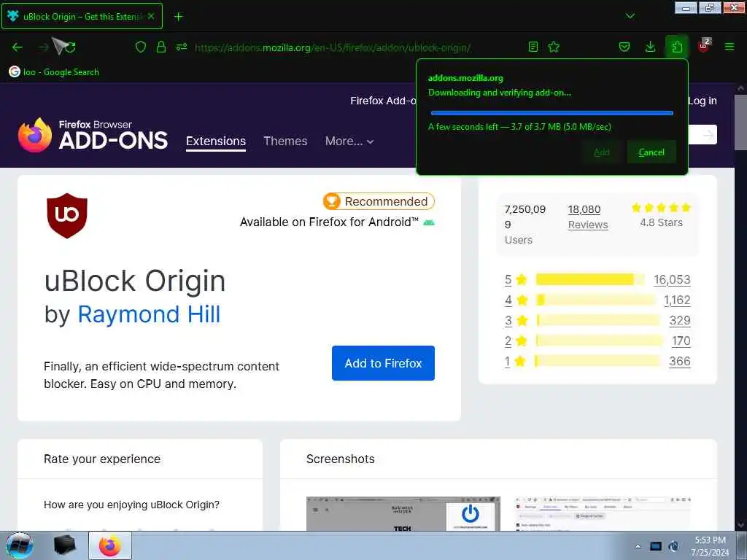747x560 pixels.
Task: Reload the page with the refresh icon
Action: [x=71, y=47]
